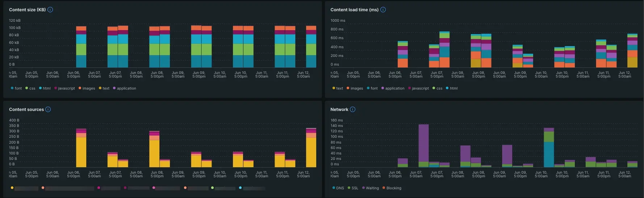This screenshot has height=198, width=644.
Task: Click the Content load time (ms) title
Action: (354, 10)
